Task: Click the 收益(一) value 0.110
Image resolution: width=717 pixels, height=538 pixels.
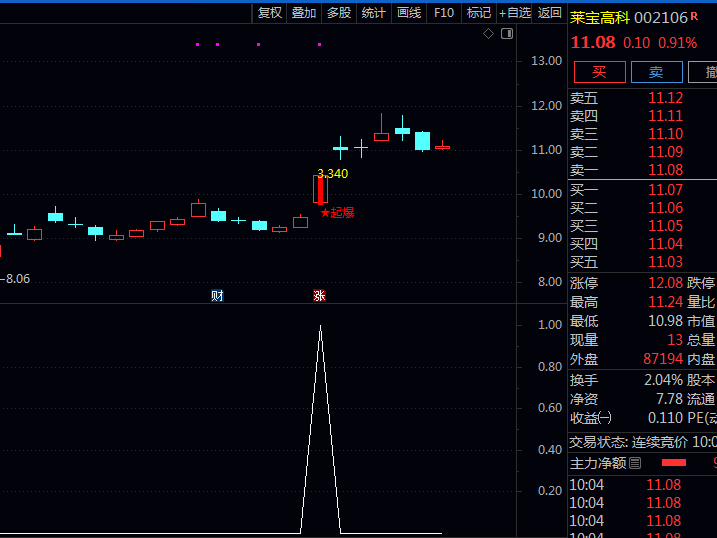Action: point(665,418)
